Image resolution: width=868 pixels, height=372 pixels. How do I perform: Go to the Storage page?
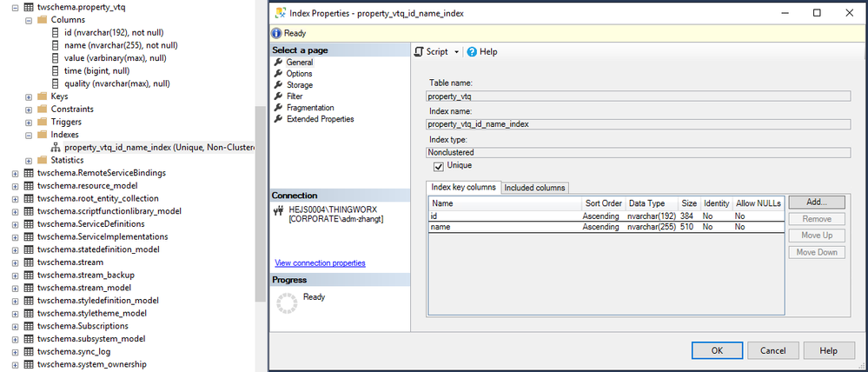click(x=300, y=85)
